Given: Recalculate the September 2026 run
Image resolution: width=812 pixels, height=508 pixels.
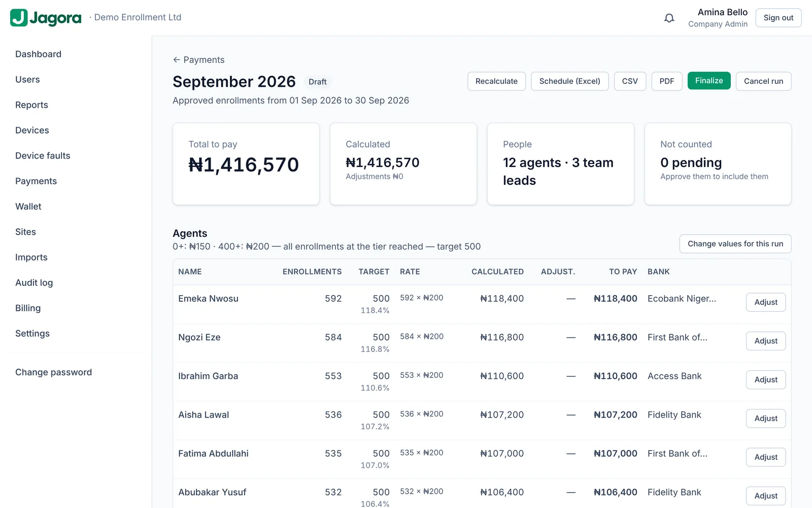Looking at the screenshot, I should click(x=496, y=81).
